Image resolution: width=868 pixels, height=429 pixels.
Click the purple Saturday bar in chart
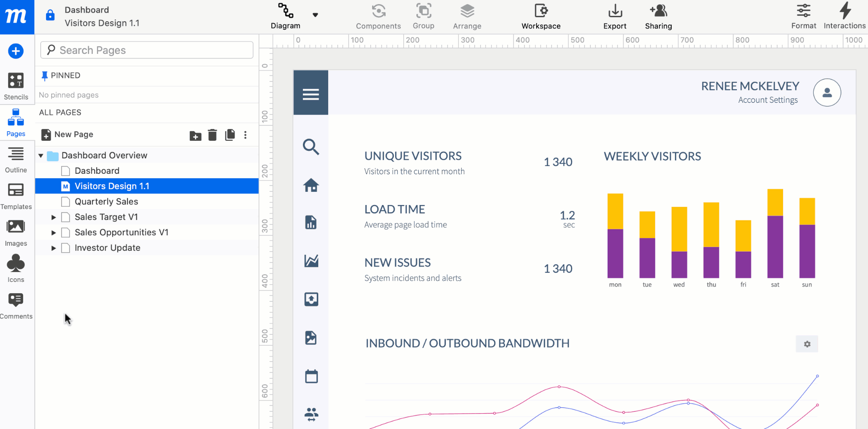click(x=775, y=247)
